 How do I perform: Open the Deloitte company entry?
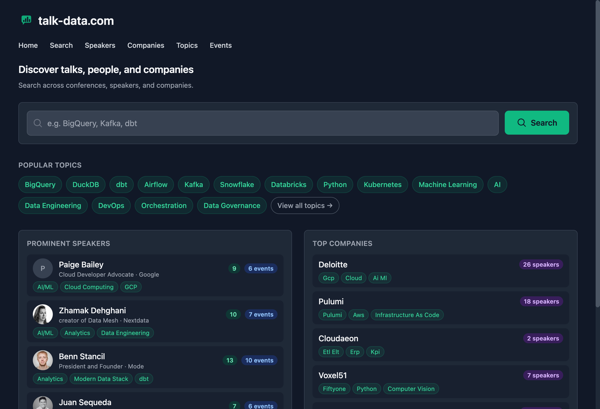pos(333,265)
